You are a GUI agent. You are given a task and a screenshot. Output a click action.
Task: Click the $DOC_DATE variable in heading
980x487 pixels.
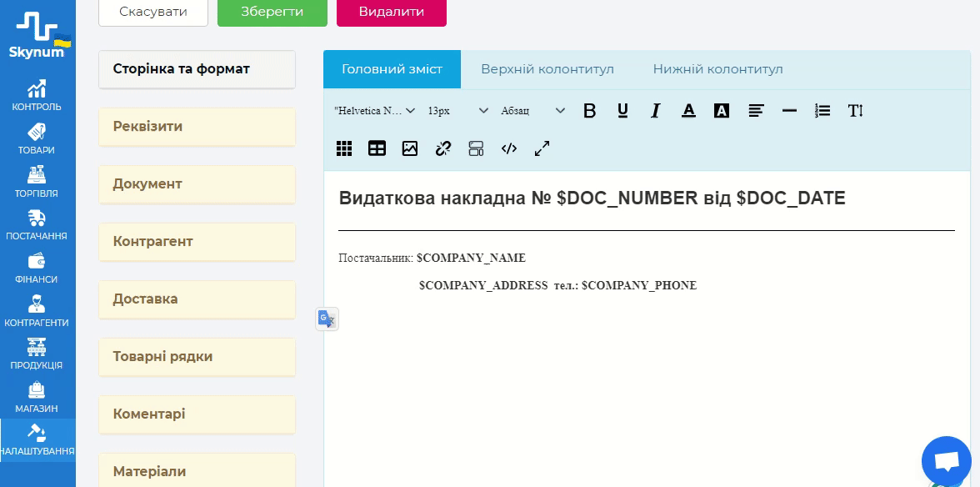click(791, 198)
